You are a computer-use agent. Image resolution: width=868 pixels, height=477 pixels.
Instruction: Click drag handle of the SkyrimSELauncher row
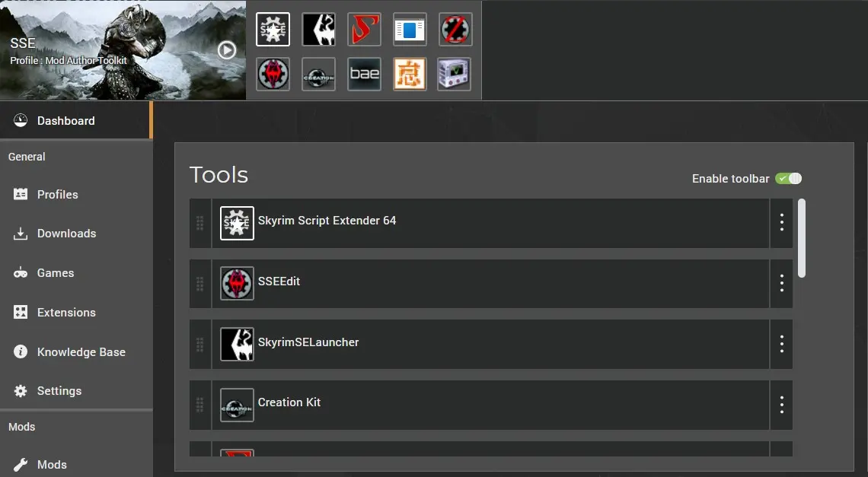(199, 344)
